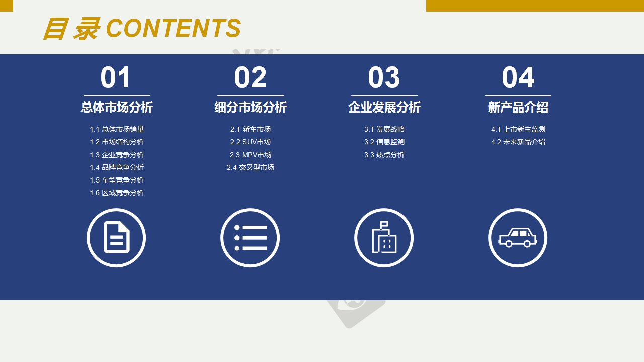This screenshot has height=362, width=644.
Task: Click the document icon under section 01
Action: click(x=116, y=237)
